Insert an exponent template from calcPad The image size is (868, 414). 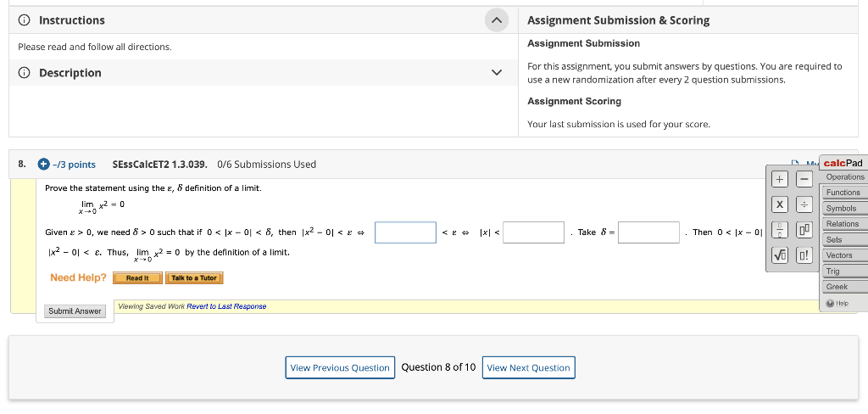[804, 229]
